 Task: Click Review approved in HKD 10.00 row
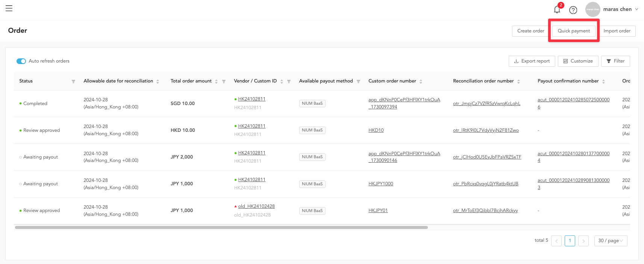click(42, 130)
